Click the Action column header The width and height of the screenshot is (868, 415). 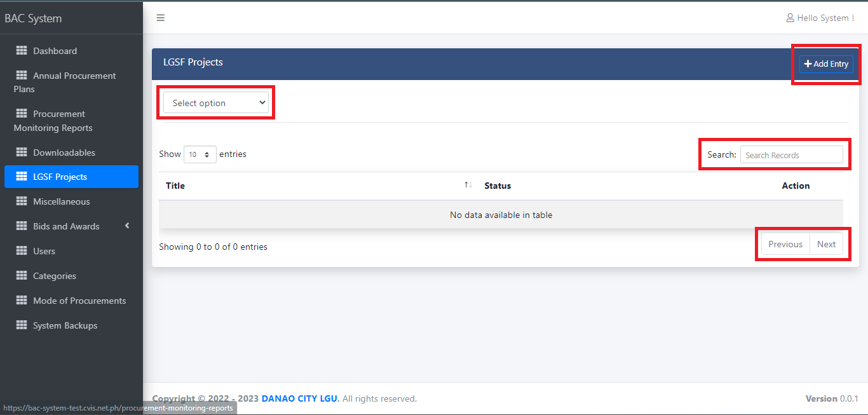[796, 186]
